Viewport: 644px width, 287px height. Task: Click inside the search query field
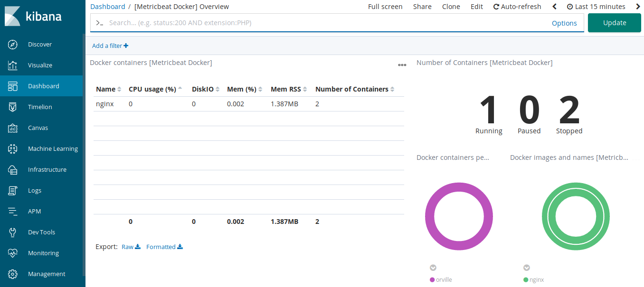click(x=285, y=22)
